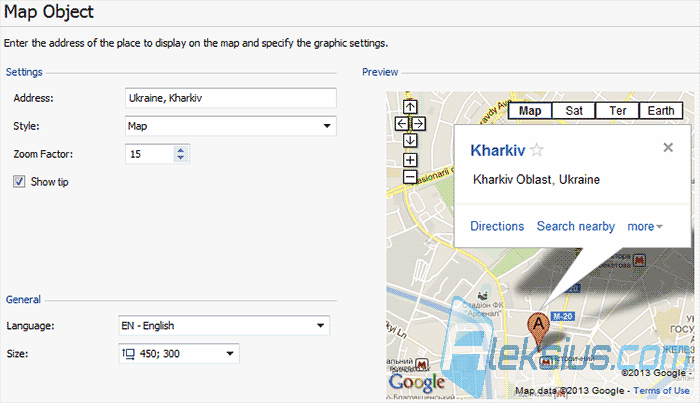
Task: Zoom out with the minus icon
Action: pyautogui.click(x=410, y=176)
